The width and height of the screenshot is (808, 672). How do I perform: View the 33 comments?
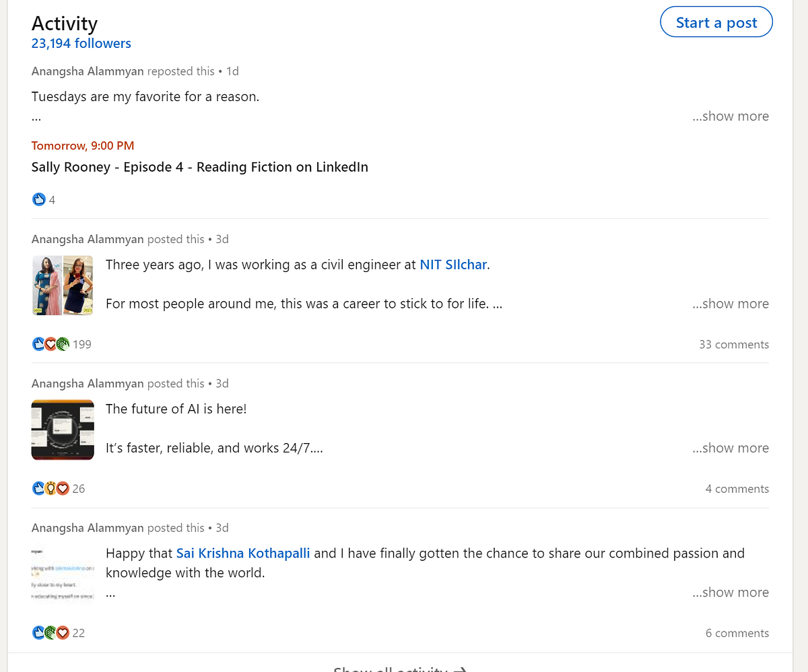pyautogui.click(x=733, y=344)
